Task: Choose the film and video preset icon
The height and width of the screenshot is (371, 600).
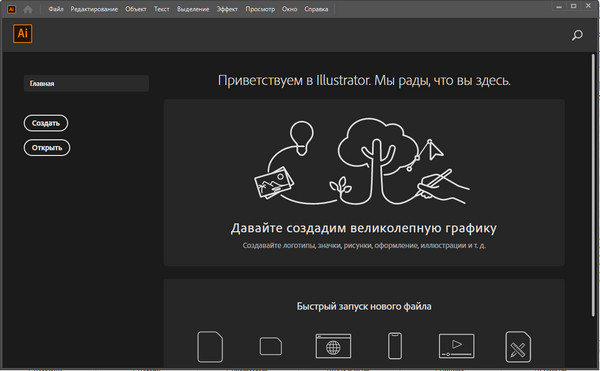Action: [456, 346]
